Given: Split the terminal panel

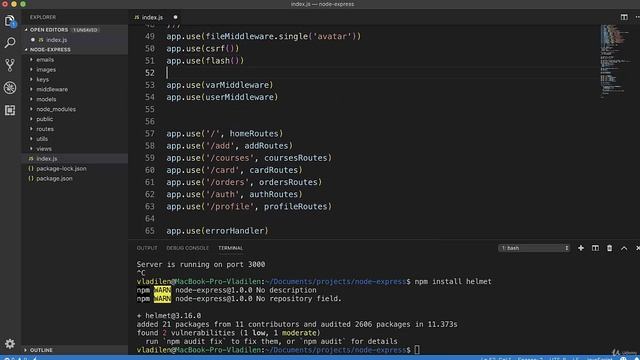Looking at the screenshot, I should pyautogui.click(x=595, y=248).
